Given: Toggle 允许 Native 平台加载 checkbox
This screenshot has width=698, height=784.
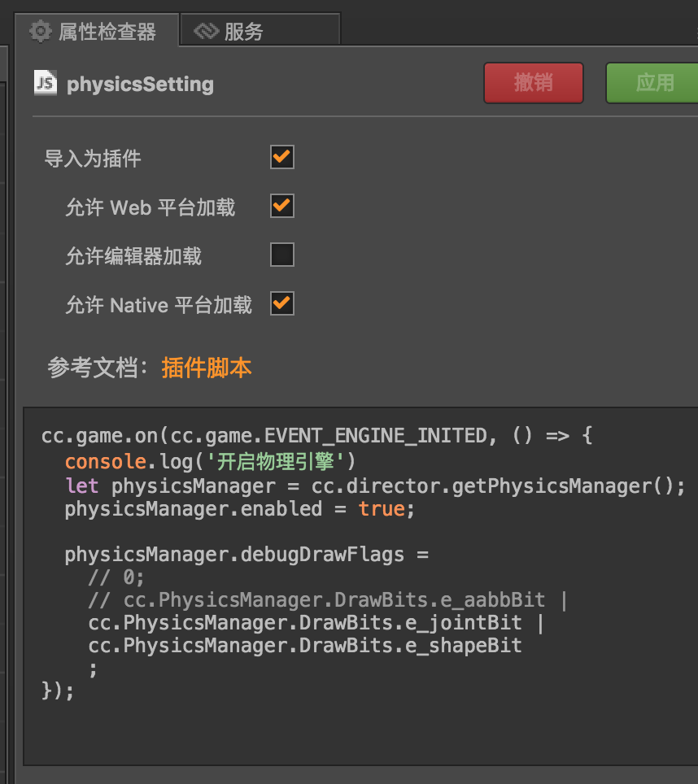Looking at the screenshot, I should pos(282,304).
